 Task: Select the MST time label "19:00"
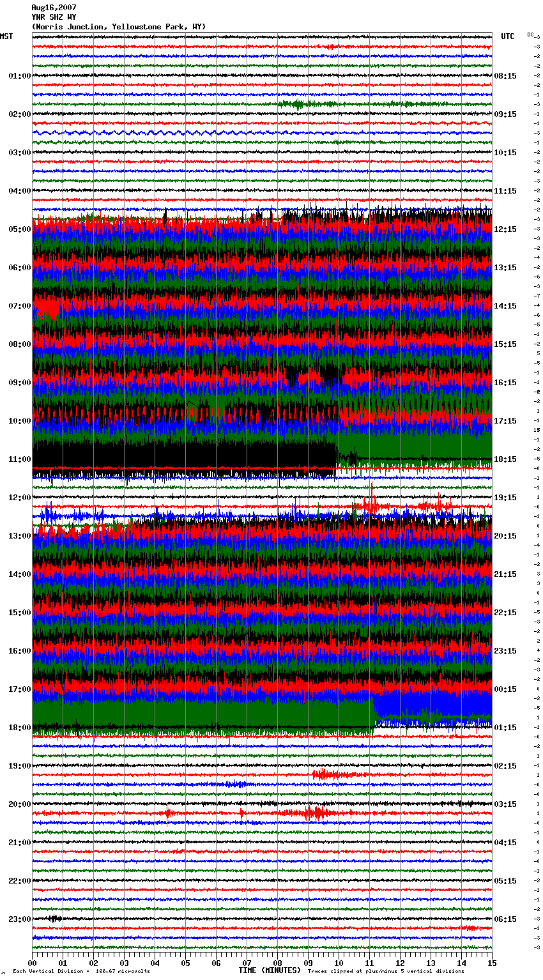(20, 766)
